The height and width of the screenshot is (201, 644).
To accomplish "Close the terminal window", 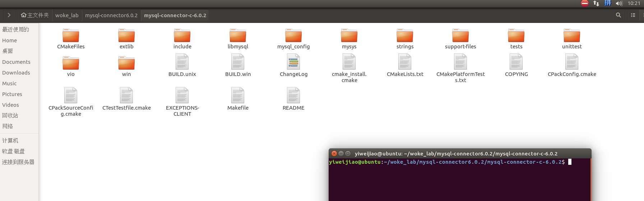I will pos(334,153).
